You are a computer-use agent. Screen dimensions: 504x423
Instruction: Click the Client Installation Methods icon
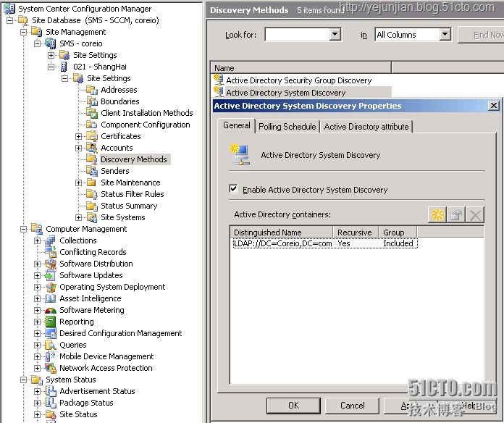tap(92, 113)
